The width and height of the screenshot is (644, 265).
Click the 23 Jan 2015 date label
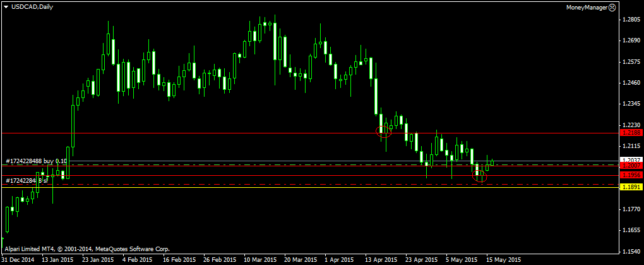97,260
